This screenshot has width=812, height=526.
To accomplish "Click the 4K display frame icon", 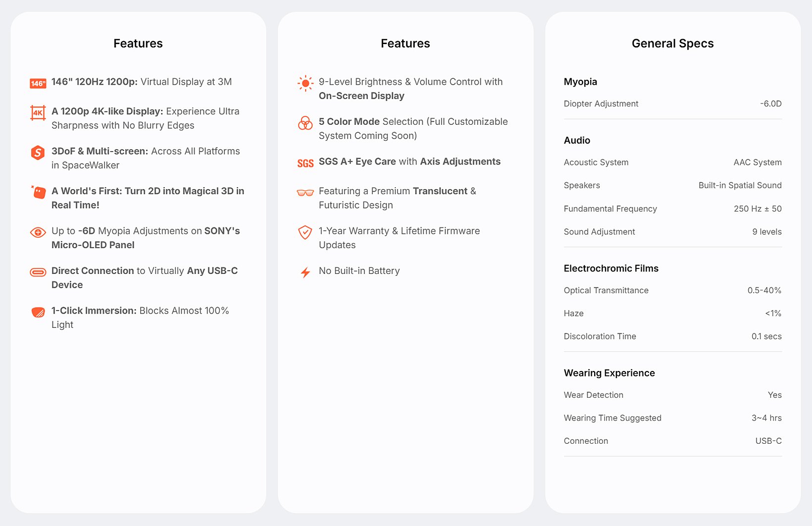I will click(38, 112).
